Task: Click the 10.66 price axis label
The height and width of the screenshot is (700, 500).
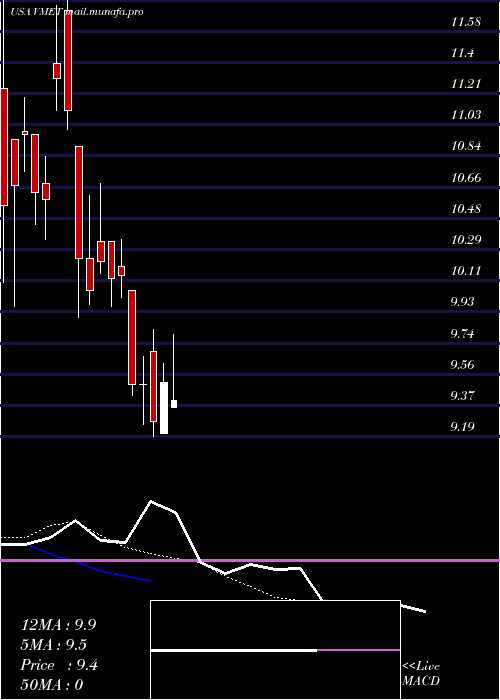Action: coord(466,178)
